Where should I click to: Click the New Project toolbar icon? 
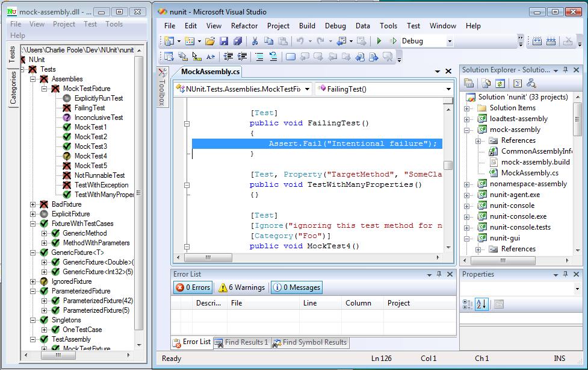tap(169, 41)
